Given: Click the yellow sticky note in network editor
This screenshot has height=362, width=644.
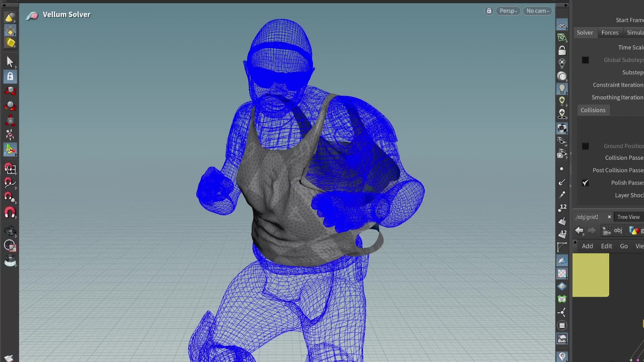Looking at the screenshot, I should pyautogui.click(x=590, y=275).
